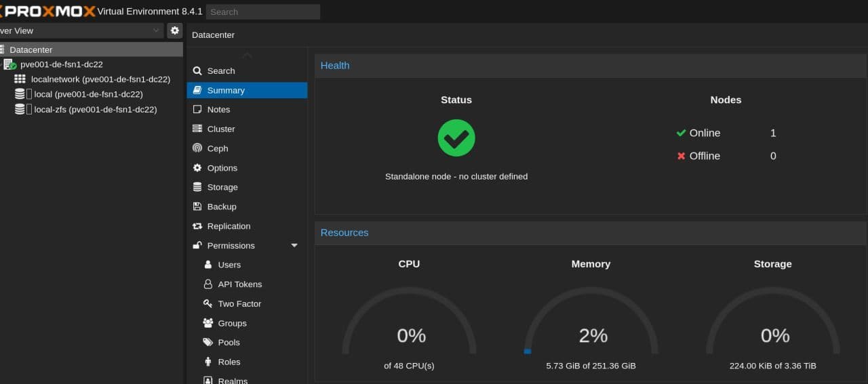868x384 pixels.
Task: Open the Notes section
Action: pos(218,110)
